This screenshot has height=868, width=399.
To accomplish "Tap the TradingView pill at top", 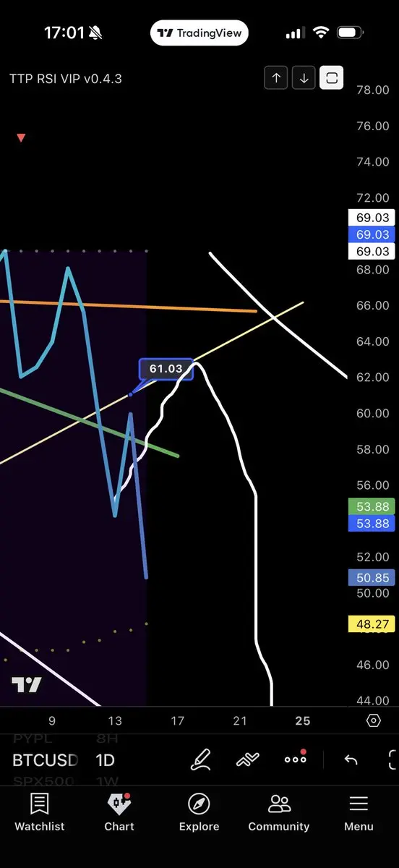I will (199, 33).
